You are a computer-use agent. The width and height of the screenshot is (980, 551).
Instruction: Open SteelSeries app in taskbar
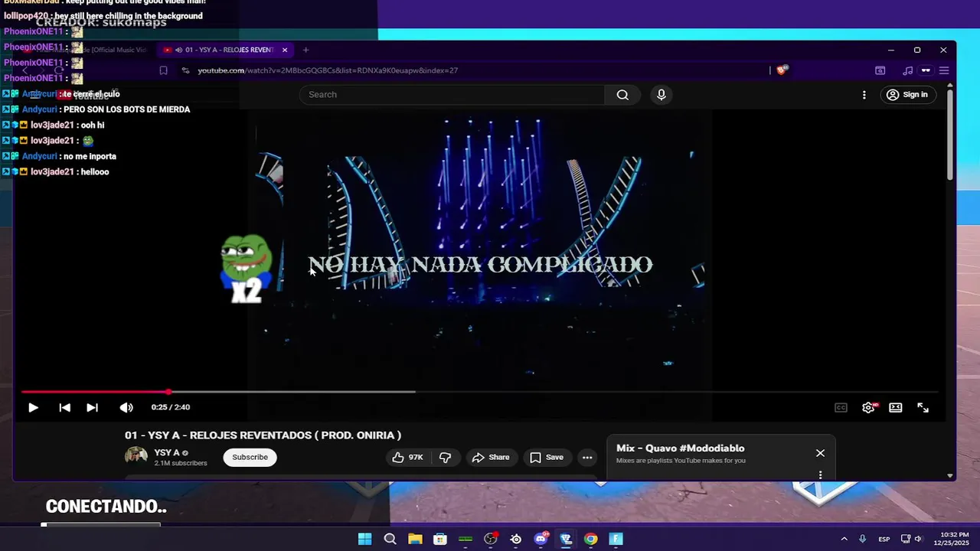[516, 539]
